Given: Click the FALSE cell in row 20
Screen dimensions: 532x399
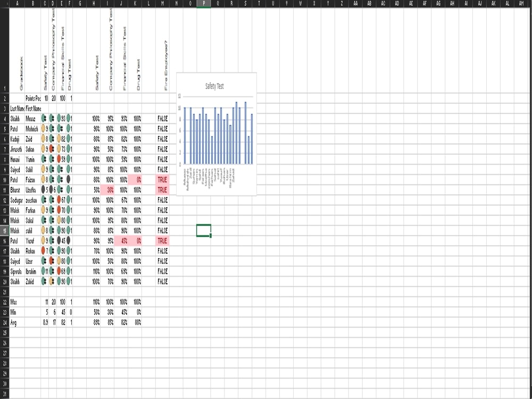Looking at the screenshot, I should point(162,281).
